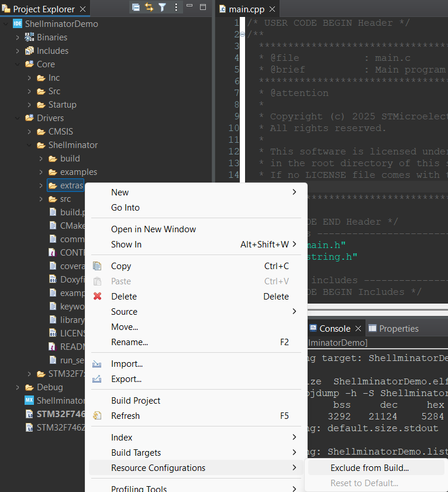Viewport: 448px width, 492px height.
Task: Choose Import... from context menu
Action: pos(196,364)
